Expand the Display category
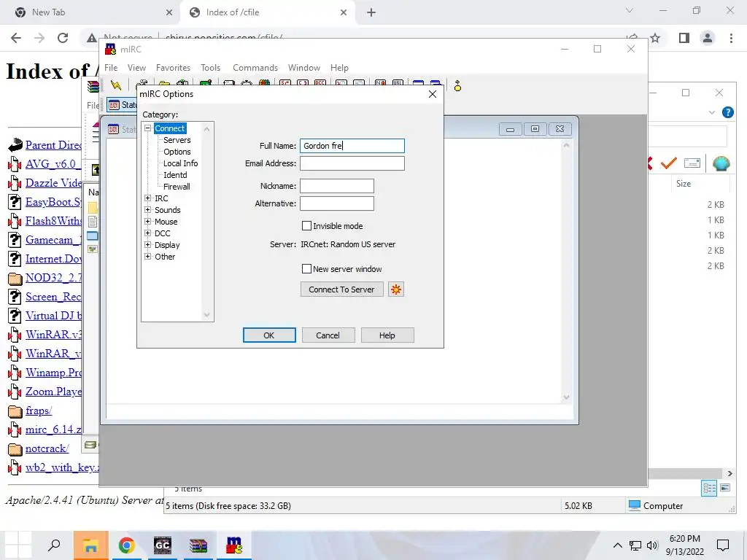Image resolution: width=747 pixels, height=560 pixels. (x=147, y=245)
